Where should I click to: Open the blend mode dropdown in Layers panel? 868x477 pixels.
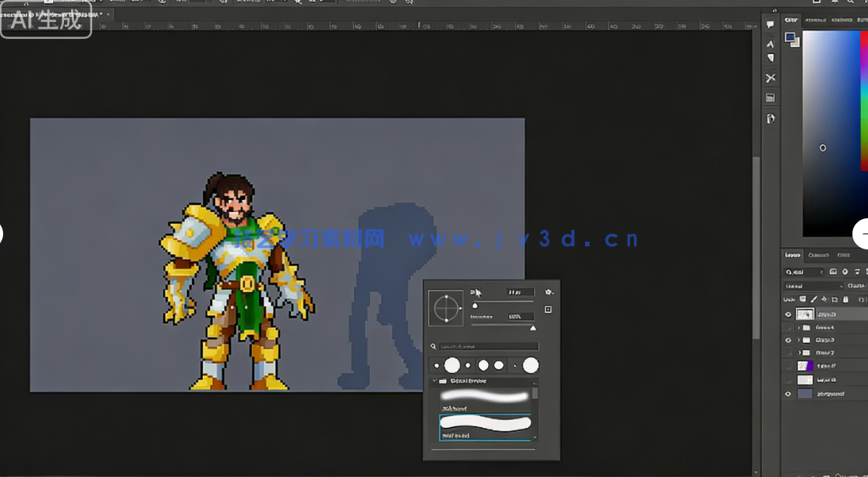coord(813,286)
